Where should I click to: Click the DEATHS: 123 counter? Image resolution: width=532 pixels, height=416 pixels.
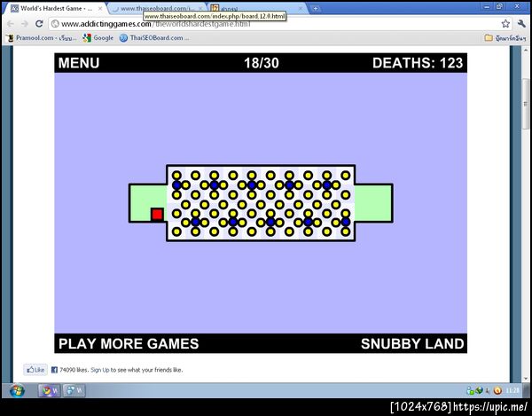[418, 63]
